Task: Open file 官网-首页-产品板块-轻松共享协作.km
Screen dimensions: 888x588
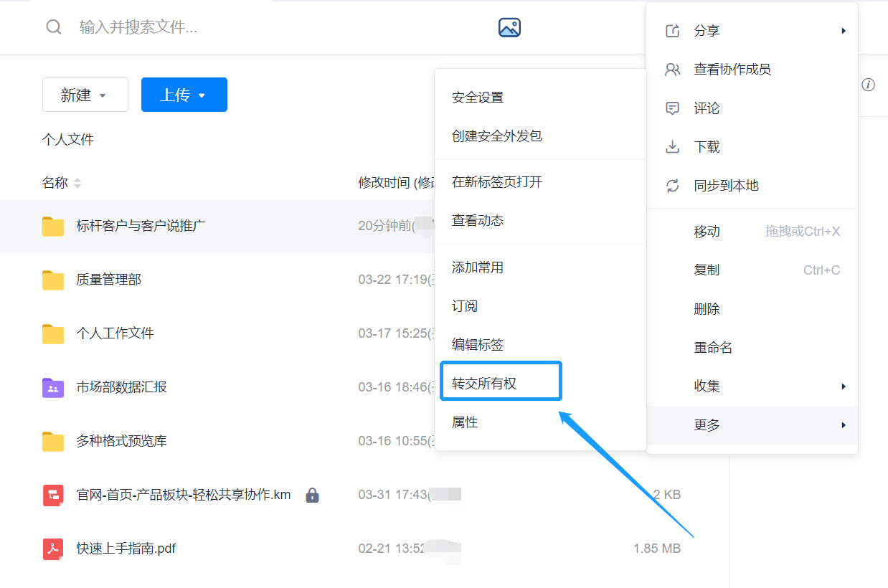Action: click(184, 495)
